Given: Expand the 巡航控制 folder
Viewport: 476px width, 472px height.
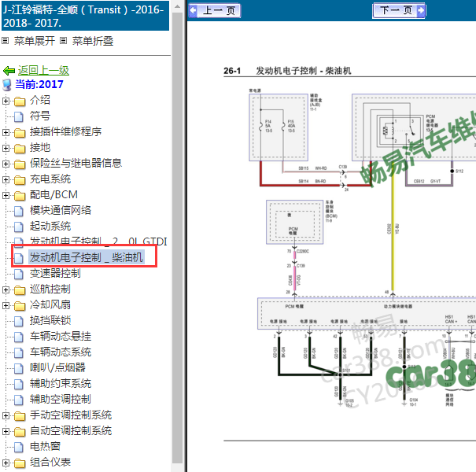Looking at the screenshot, I should [6, 289].
